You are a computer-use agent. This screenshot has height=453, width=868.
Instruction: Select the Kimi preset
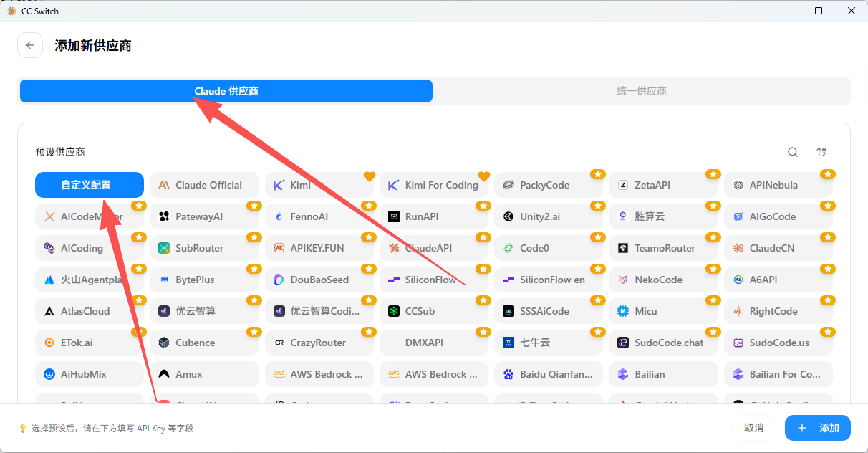point(319,185)
